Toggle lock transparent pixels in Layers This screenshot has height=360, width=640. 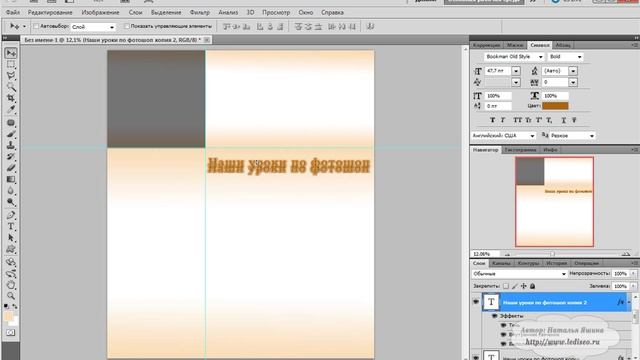506,286
